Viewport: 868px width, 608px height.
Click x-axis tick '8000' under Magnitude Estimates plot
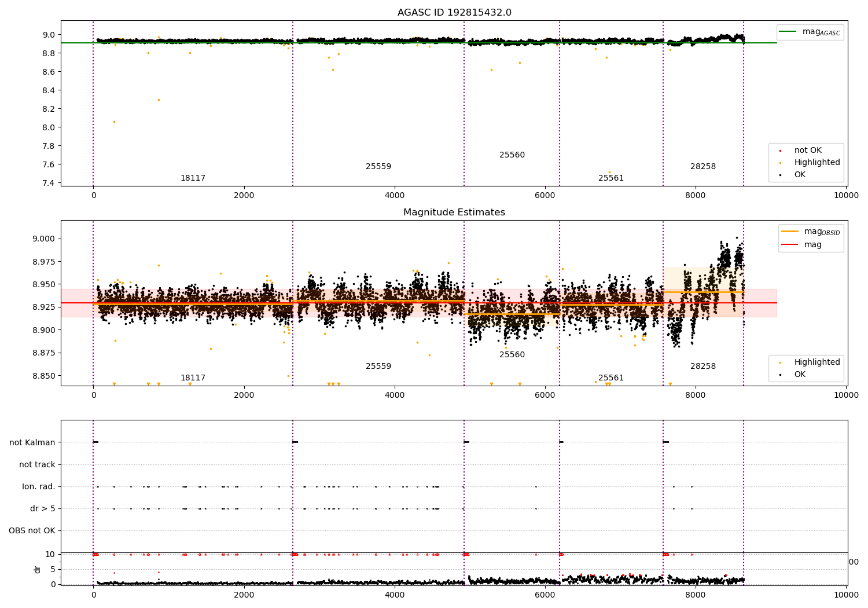pyautogui.click(x=696, y=395)
